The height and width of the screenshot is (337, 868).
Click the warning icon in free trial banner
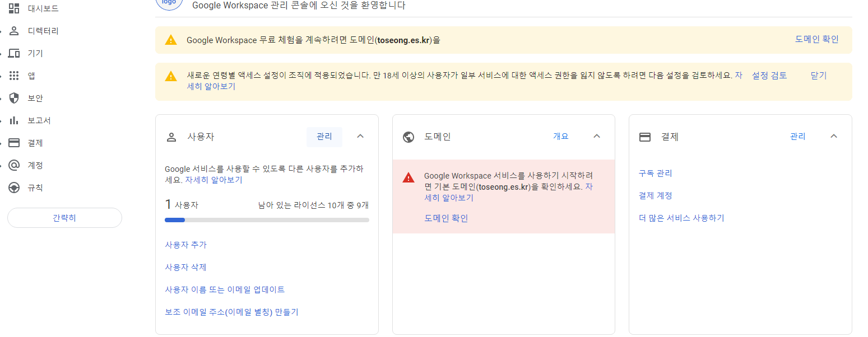coord(170,40)
